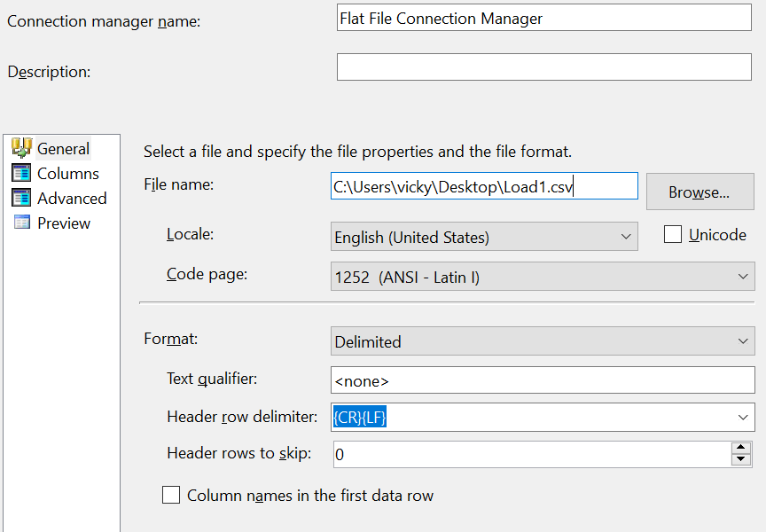Click the Preview page icon
Viewport: 766px width, 532px height.
pos(21,223)
